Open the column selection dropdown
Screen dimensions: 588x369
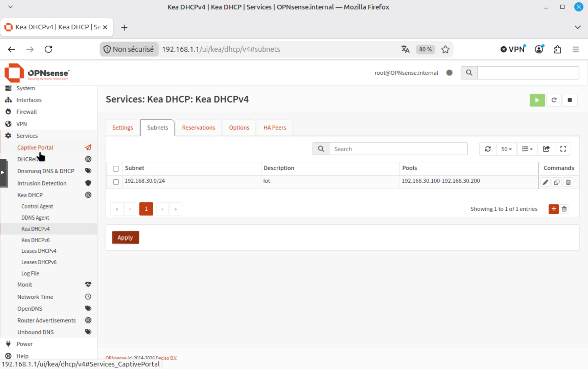click(x=527, y=149)
